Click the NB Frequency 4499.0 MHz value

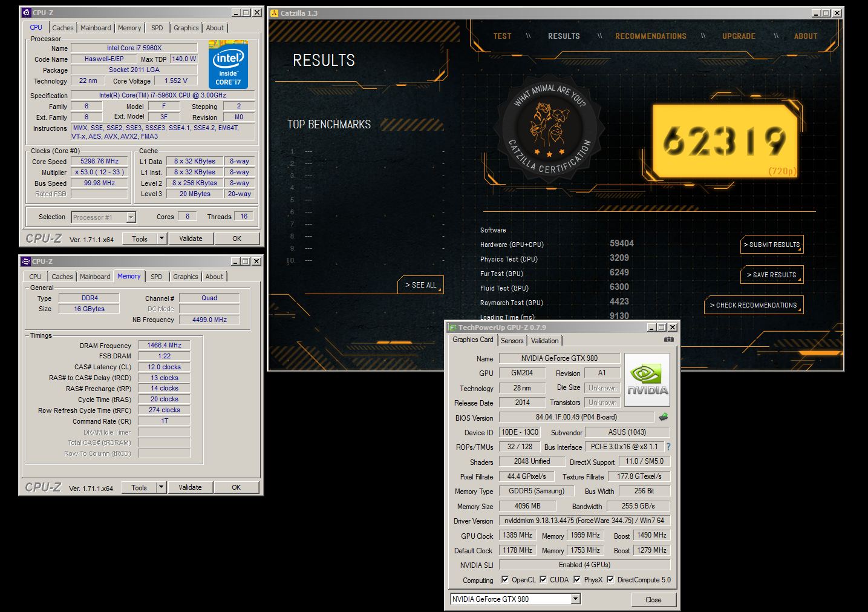point(209,320)
